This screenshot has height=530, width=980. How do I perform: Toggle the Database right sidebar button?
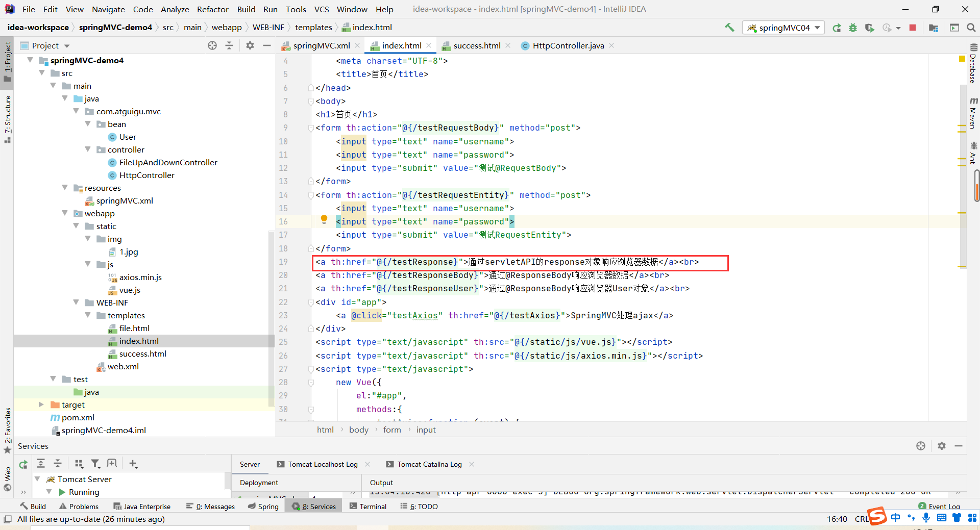point(973,63)
